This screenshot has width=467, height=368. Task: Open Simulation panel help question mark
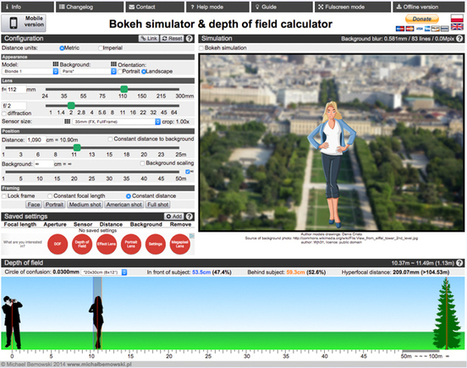(459, 39)
